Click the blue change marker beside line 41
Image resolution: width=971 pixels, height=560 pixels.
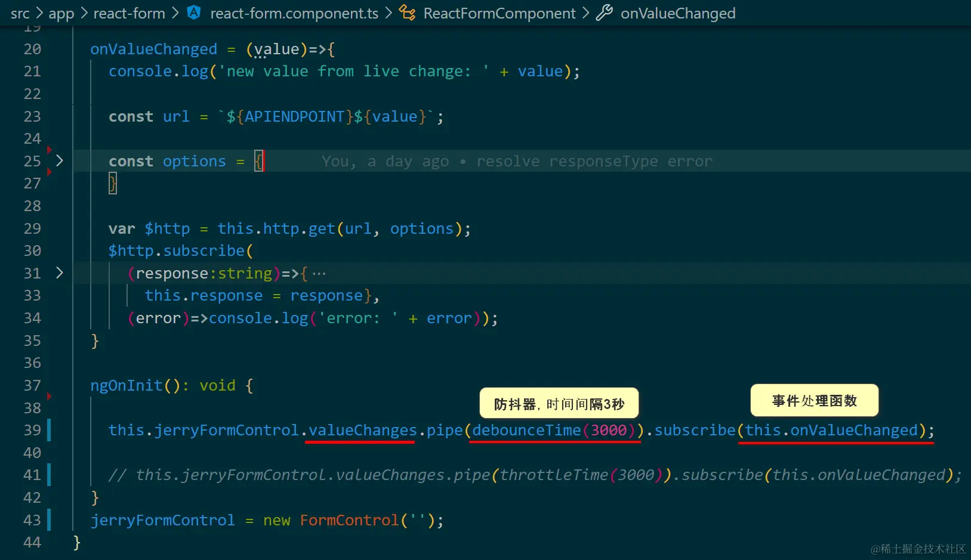tap(49, 475)
